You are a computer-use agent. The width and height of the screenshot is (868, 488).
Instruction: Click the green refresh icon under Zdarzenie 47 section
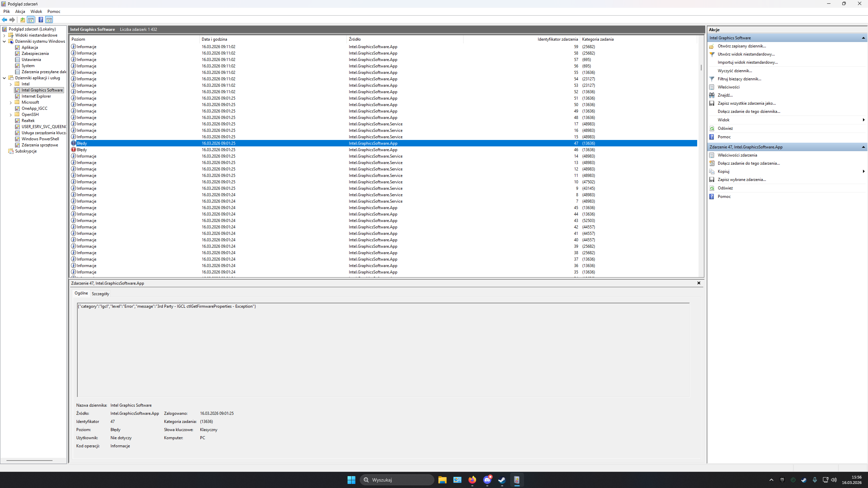pos(712,188)
